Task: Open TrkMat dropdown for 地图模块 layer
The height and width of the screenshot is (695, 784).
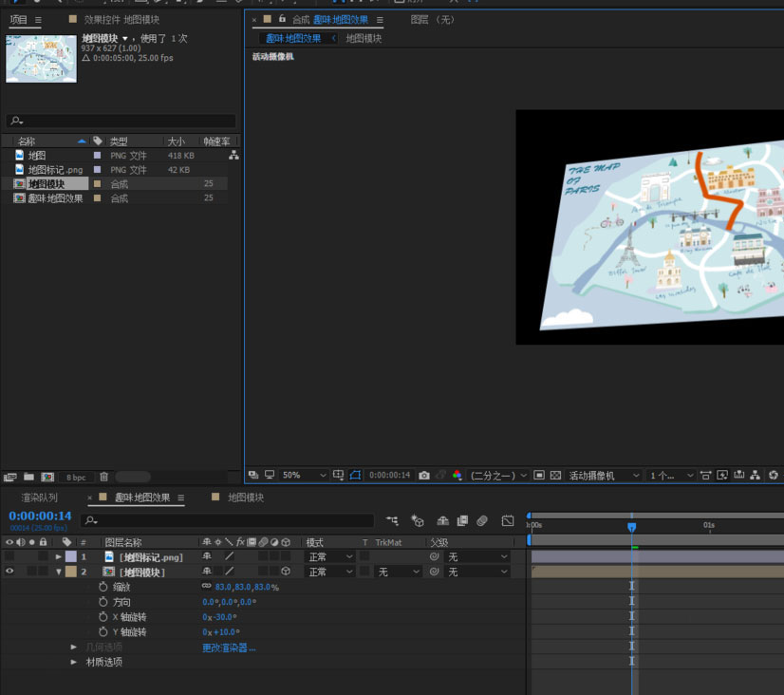Action: click(x=398, y=572)
